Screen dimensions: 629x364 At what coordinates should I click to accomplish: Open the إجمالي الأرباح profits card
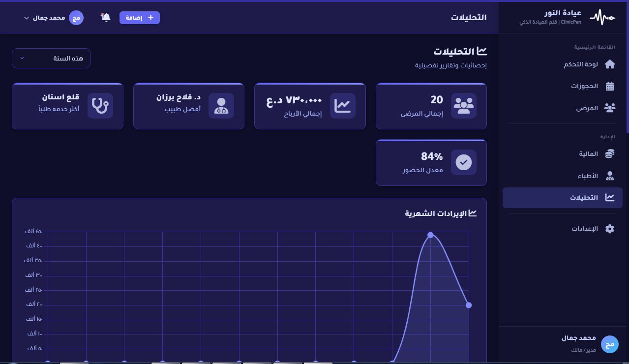pyautogui.click(x=310, y=106)
